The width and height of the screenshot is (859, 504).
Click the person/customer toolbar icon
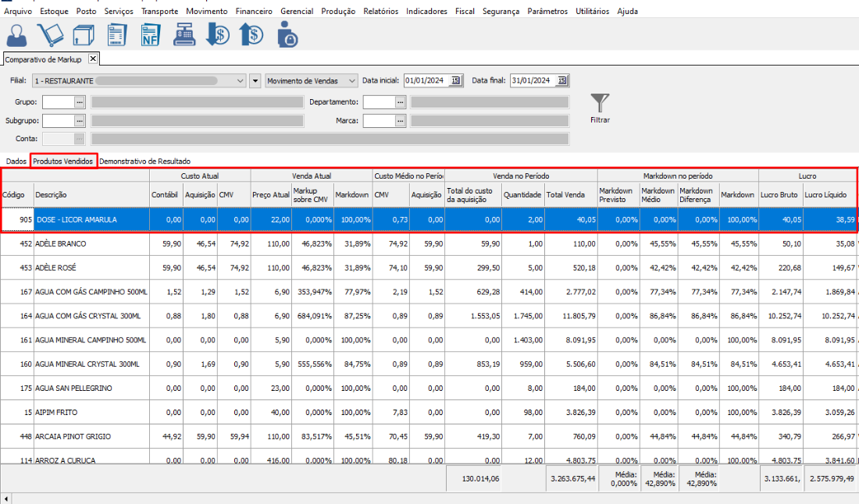(x=17, y=35)
